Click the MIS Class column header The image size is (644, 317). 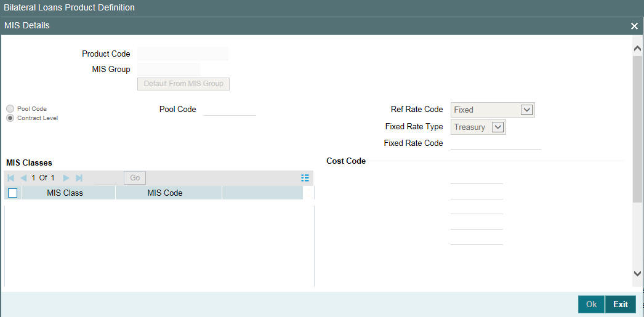68,193
